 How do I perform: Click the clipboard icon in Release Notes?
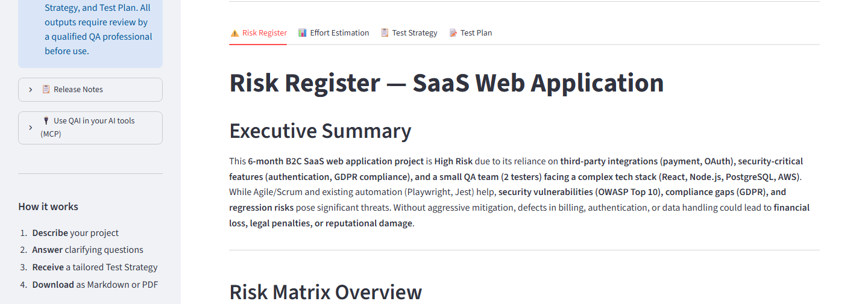point(46,89)
